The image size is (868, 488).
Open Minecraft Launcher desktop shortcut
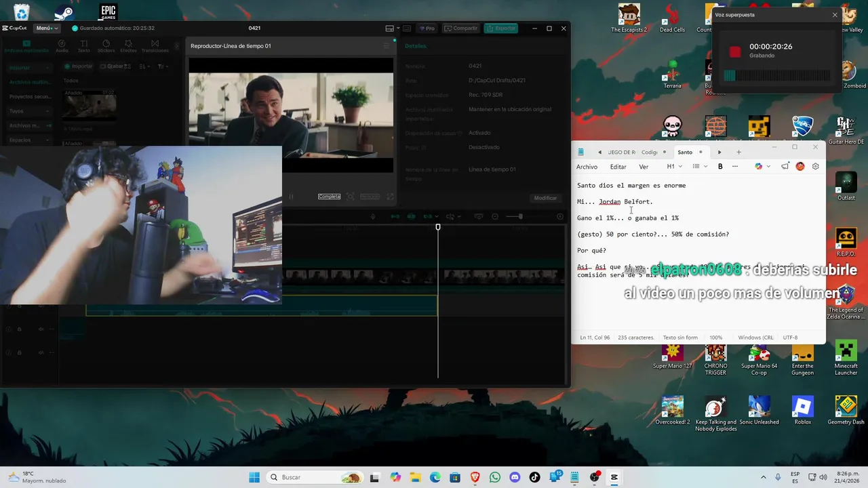pyautogui.click(x=846, y=359)
